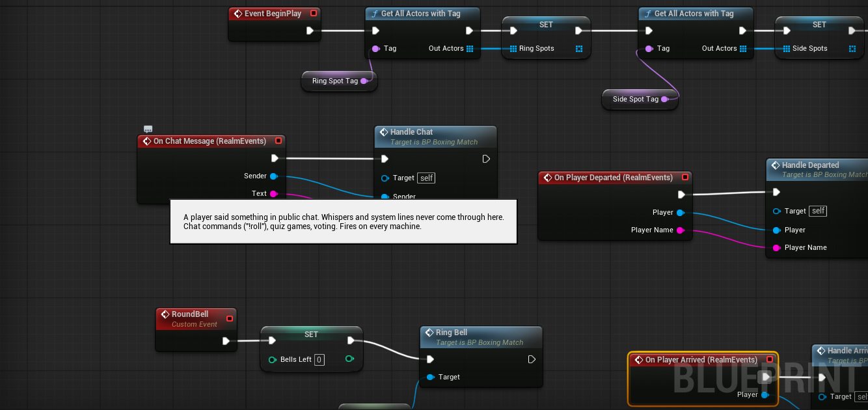Image resolution: width=868 pixels, height=410 pixels.
Task: Click exec input pin of SET Ring Spots node
Action: coord(513,31)
